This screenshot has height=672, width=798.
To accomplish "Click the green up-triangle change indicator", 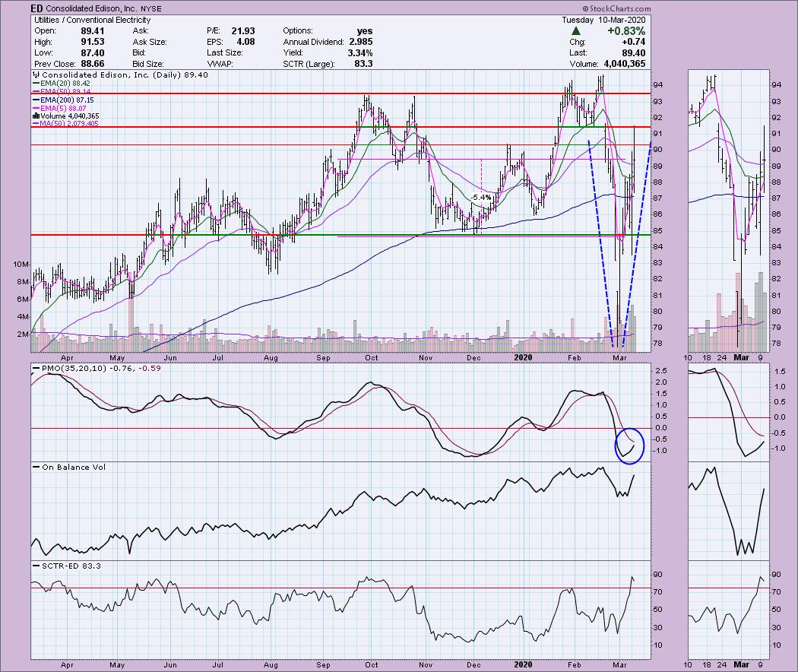I will tap(576, 31).
